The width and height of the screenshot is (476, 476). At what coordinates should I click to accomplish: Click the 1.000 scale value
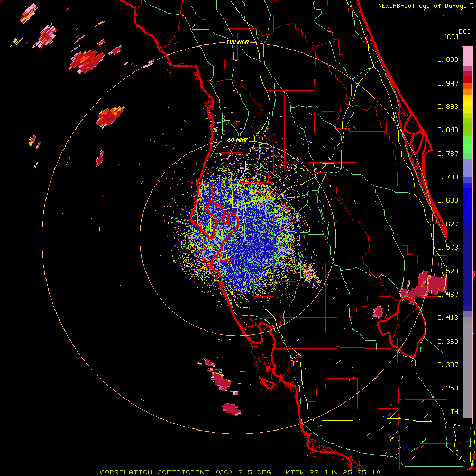click(448, 59)
